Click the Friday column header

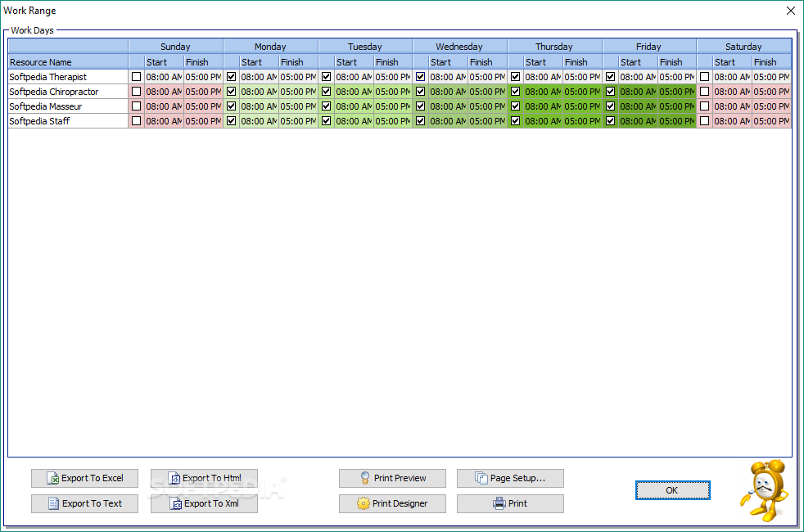[x=649, y=46]
